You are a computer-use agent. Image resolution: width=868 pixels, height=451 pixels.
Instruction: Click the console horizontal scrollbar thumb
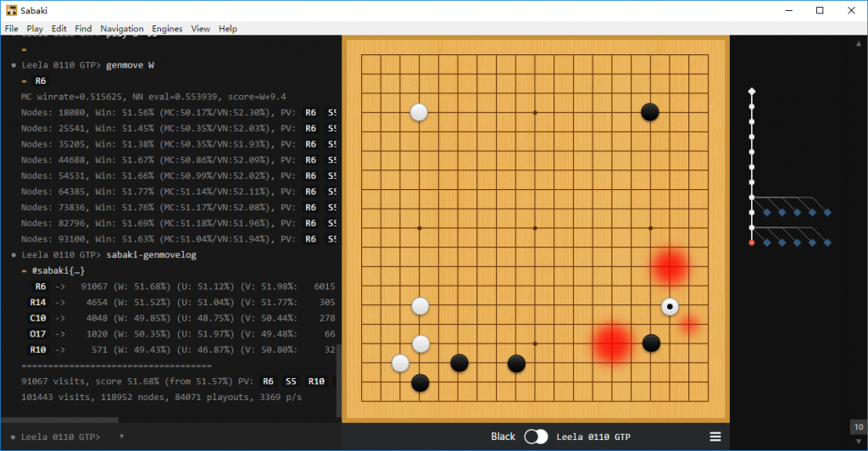coord(59,420)
